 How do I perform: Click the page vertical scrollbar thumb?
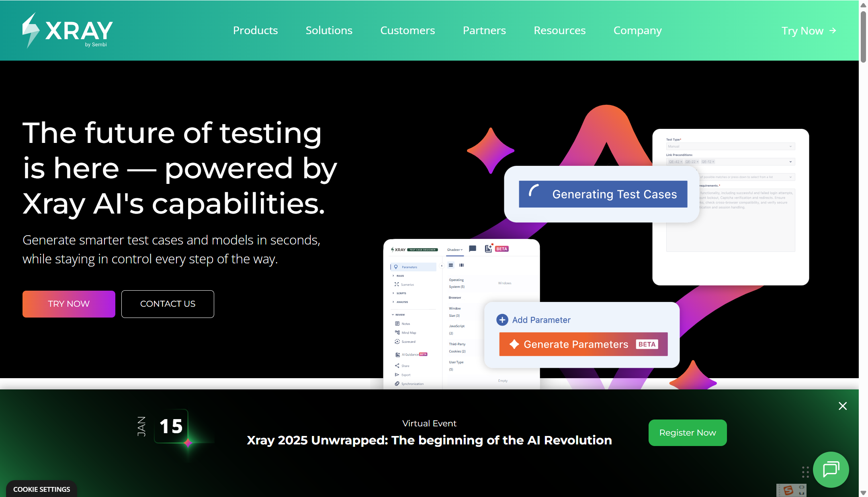click(x=863, y=36)
